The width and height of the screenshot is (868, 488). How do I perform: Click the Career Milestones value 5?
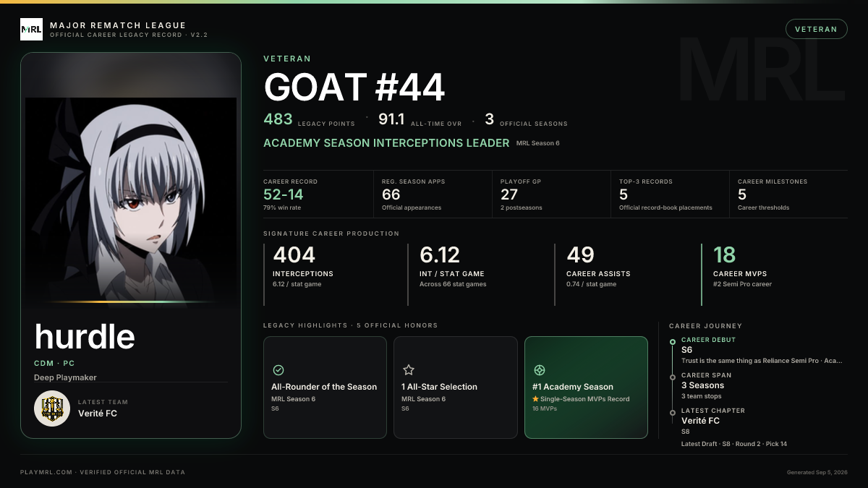742,194
